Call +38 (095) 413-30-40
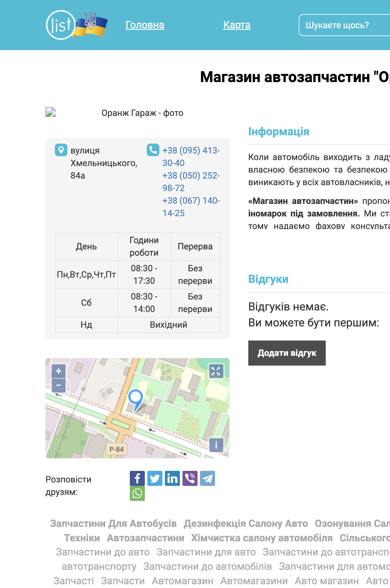The height and width of the screenshot is (588, 390). tap(191, 157)
